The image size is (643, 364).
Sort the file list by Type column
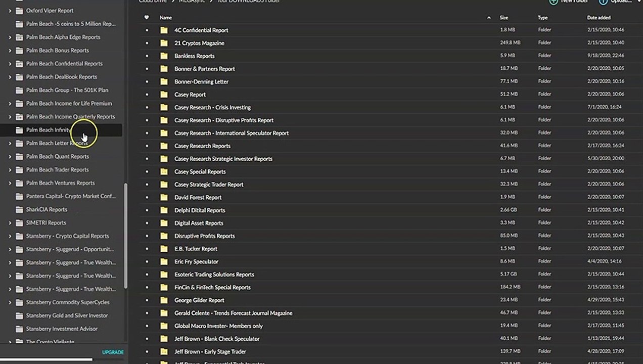(x=542, y=18)
